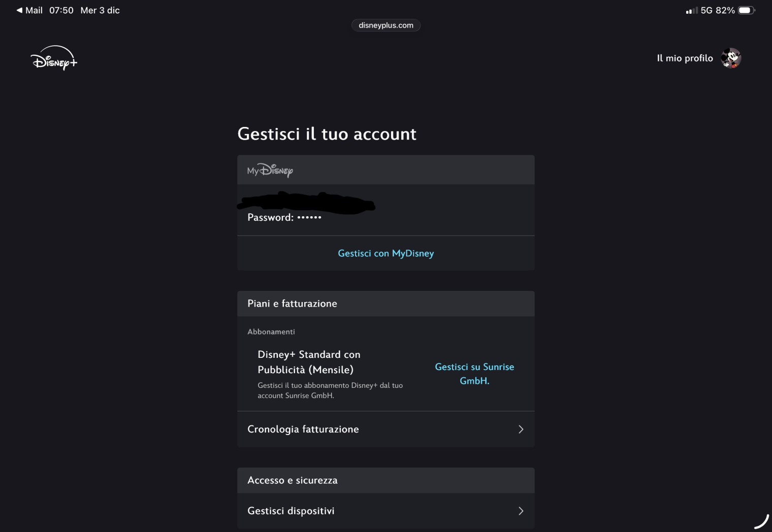The width and height of the screenshot is (772, 532).
Task: Click the blacked-out email address
Action: [306, 203]
